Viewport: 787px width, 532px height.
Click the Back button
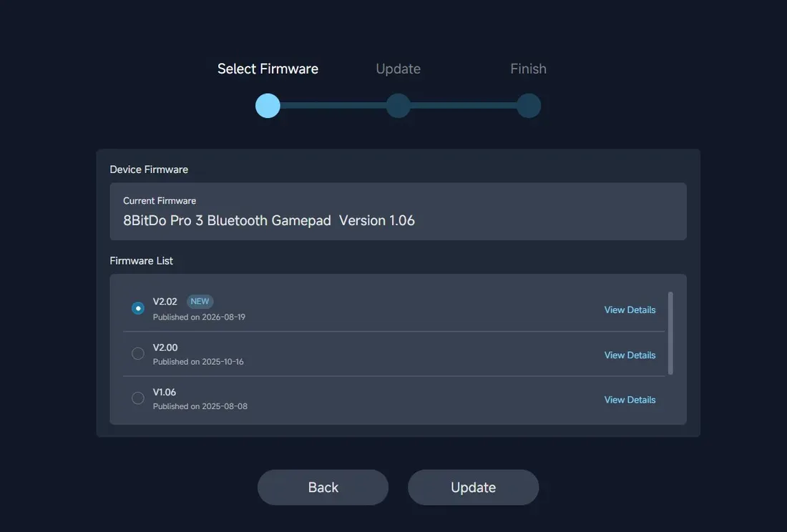pos(323,488)
